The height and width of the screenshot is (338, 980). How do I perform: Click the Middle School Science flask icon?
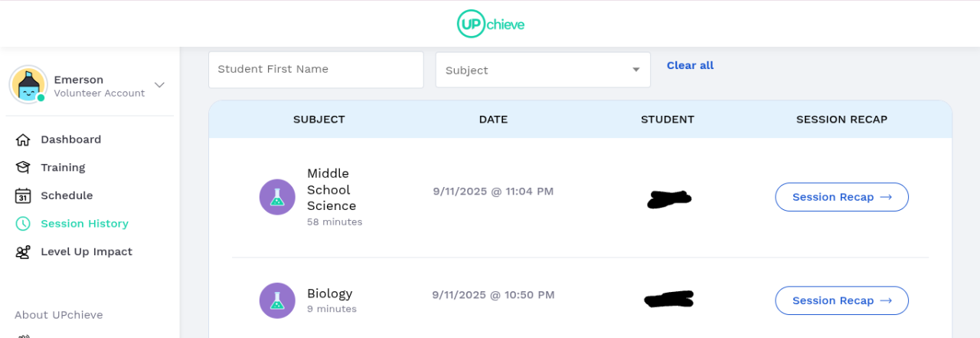(x=277, y=197)
